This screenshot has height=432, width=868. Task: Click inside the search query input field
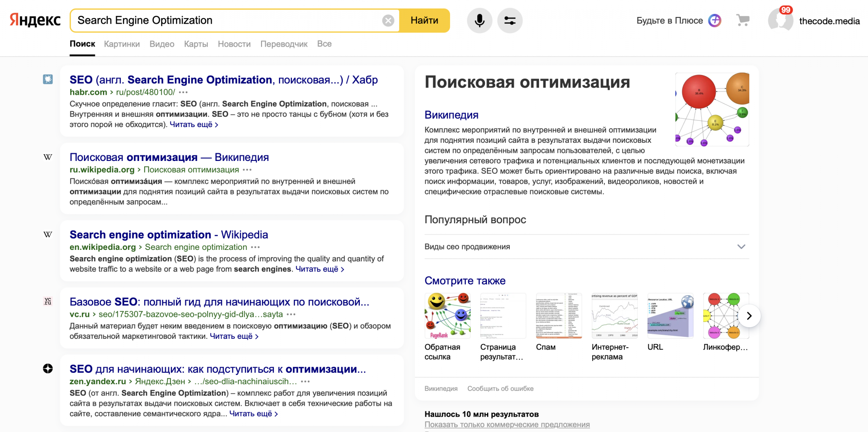click(229, 20)
